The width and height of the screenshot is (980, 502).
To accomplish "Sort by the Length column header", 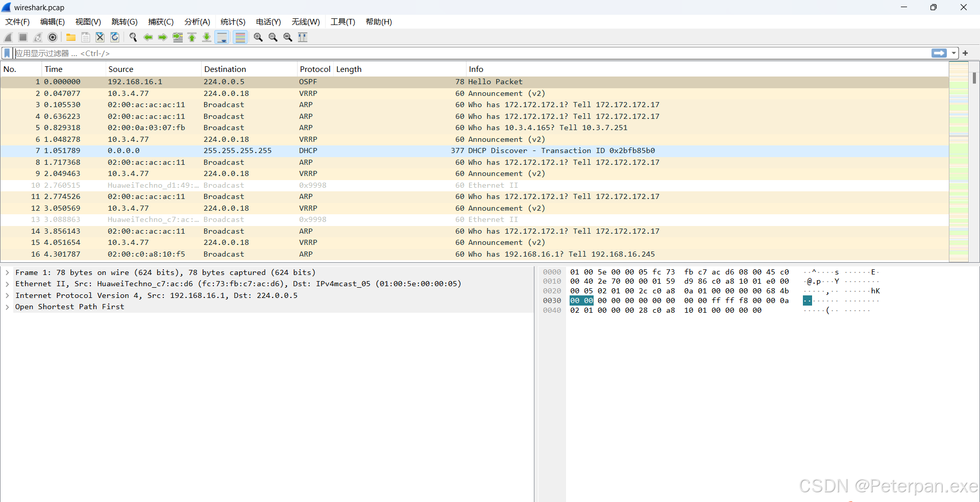I will pyautogui.click(x=400, y=69).
